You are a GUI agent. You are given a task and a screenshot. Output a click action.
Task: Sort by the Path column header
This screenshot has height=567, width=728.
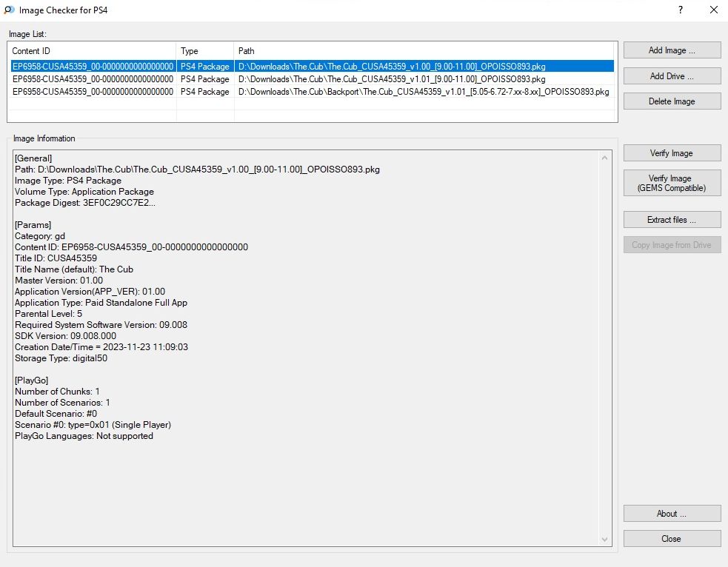tap(425, 50)
